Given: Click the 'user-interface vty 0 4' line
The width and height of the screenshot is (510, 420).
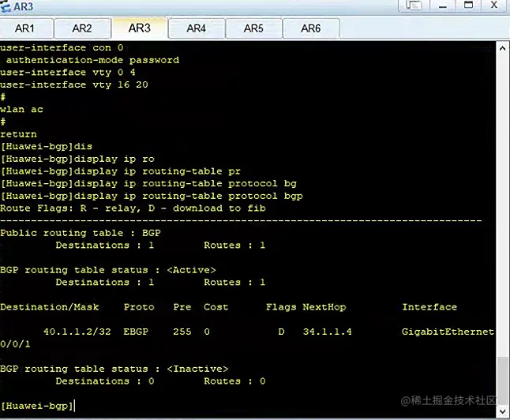Looking at the screenshot, I should click(x=68, y=72).
